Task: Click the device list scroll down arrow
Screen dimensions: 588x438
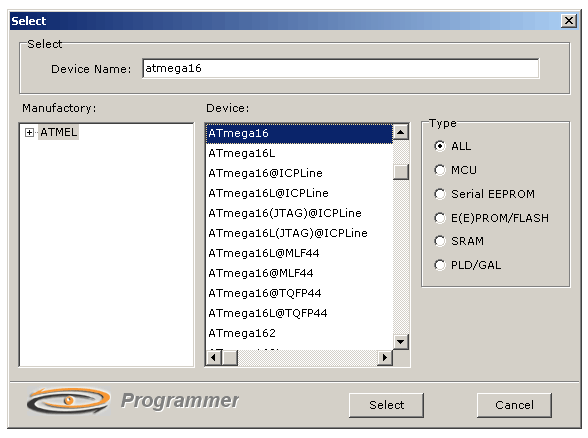Action: [401, 342]
